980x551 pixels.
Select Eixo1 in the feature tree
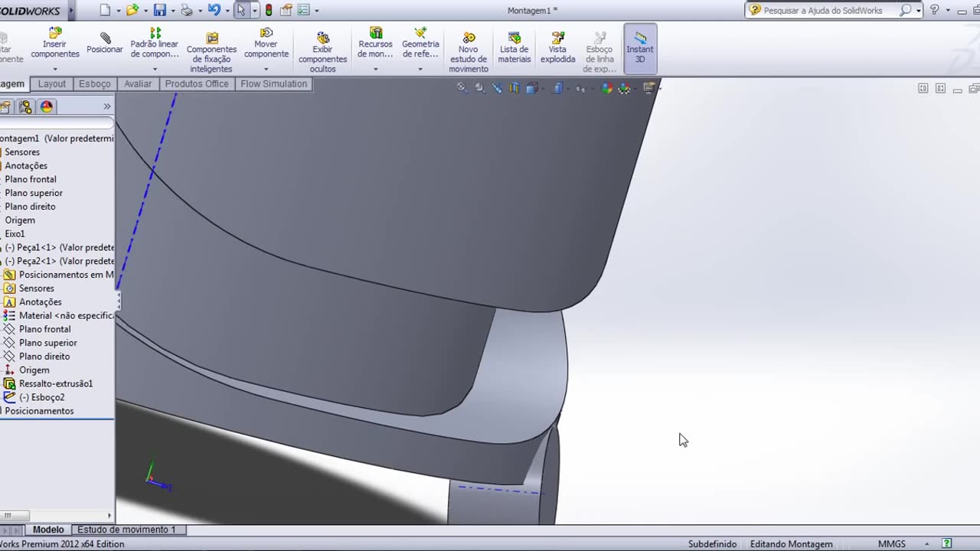point(15,233)
